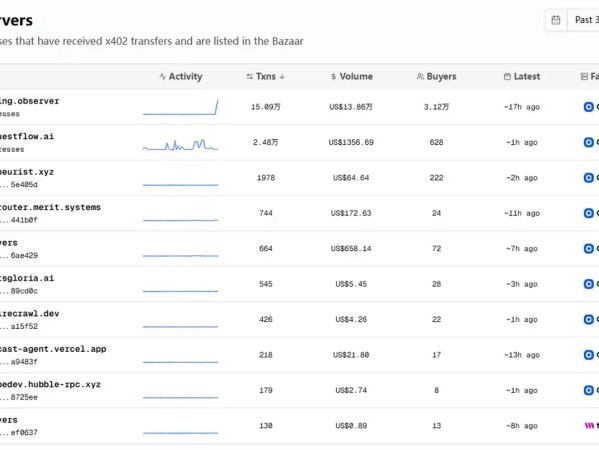Click the dollar icon beside Volume
Image resolution: width=599 pixels, height=450 pixels.
tap(333, 76)
